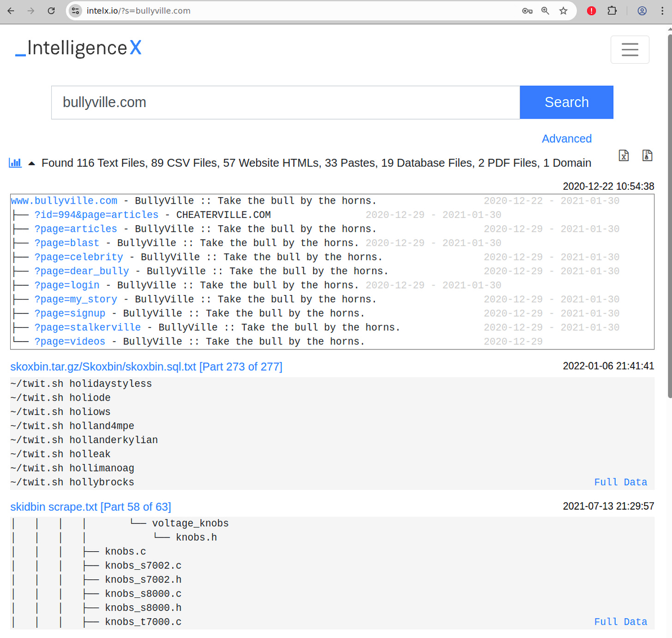Image resolution: width=672 pixels, height=638 pixels.
Task: Export results as Excel file icon
Action: 624,156
